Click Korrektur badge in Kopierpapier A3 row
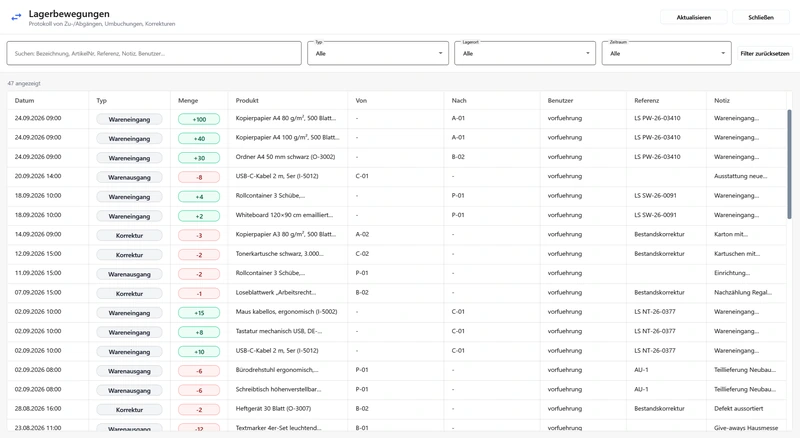This screenshot has height=438, width=800. [129, 235]
